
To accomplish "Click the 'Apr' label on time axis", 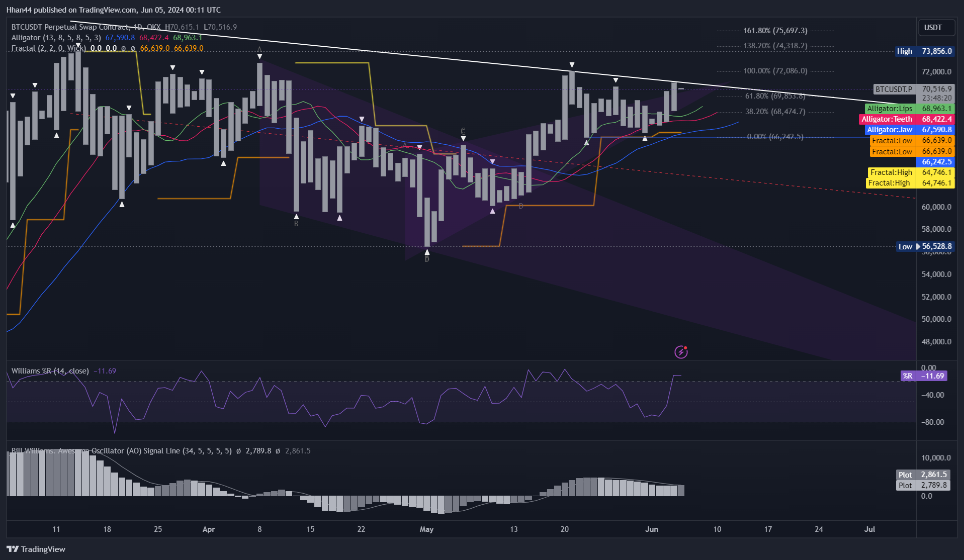I will pyautogui.click(x=209, y=529).
